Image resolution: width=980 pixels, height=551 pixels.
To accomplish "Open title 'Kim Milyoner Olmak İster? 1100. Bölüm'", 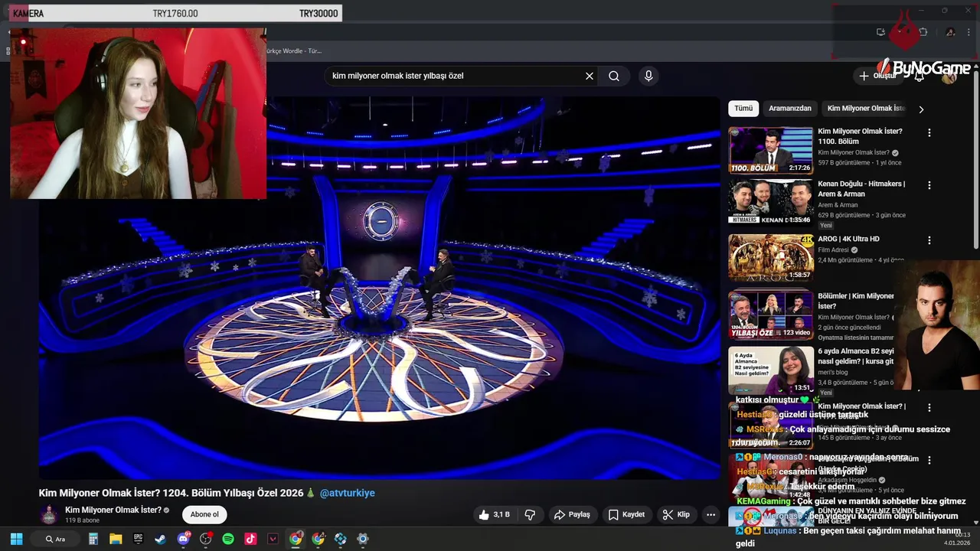I will point(860,136).
